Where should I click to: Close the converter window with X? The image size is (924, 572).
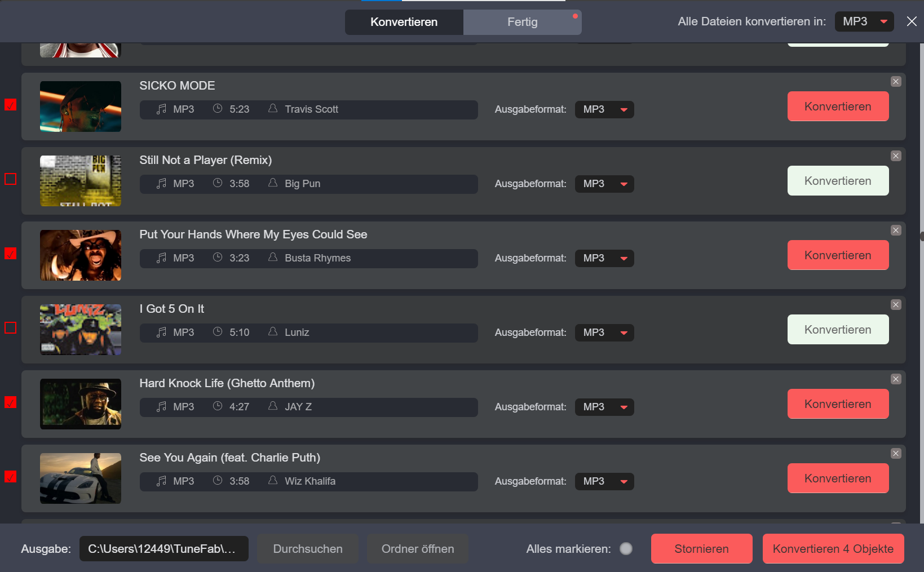click(x=912, y=21)
